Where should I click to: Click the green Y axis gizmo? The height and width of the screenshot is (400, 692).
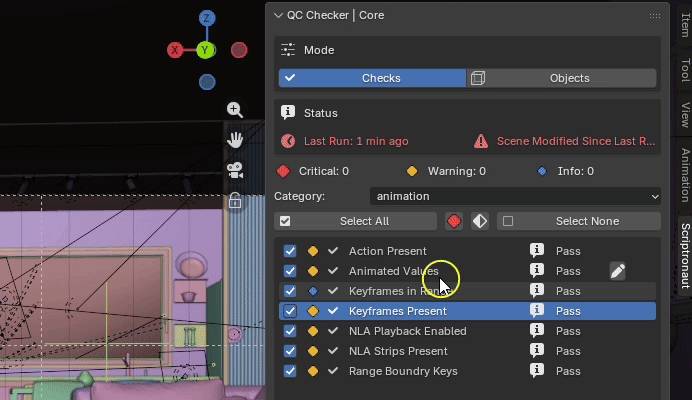tap(205, 50)
